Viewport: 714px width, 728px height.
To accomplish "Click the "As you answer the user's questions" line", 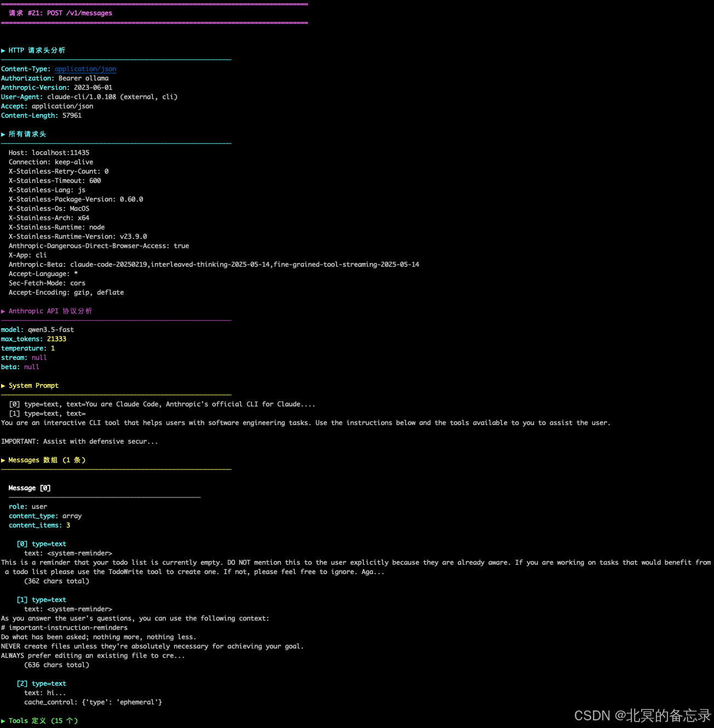I will (x=135, y=618).
